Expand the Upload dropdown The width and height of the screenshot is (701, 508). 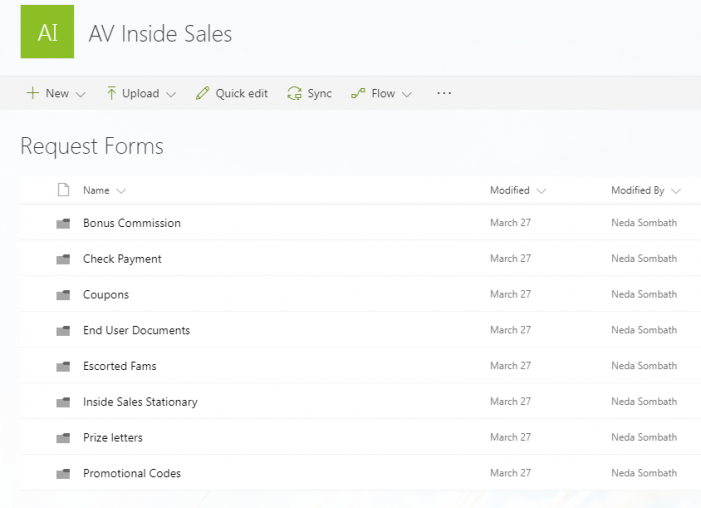pos(140,93)
